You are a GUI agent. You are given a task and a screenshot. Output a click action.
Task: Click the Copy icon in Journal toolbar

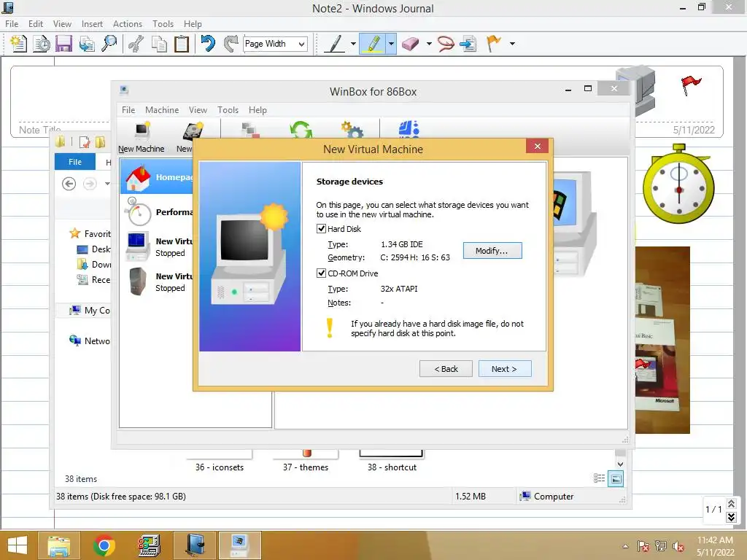pyautogui.click(x=158, y=44)
